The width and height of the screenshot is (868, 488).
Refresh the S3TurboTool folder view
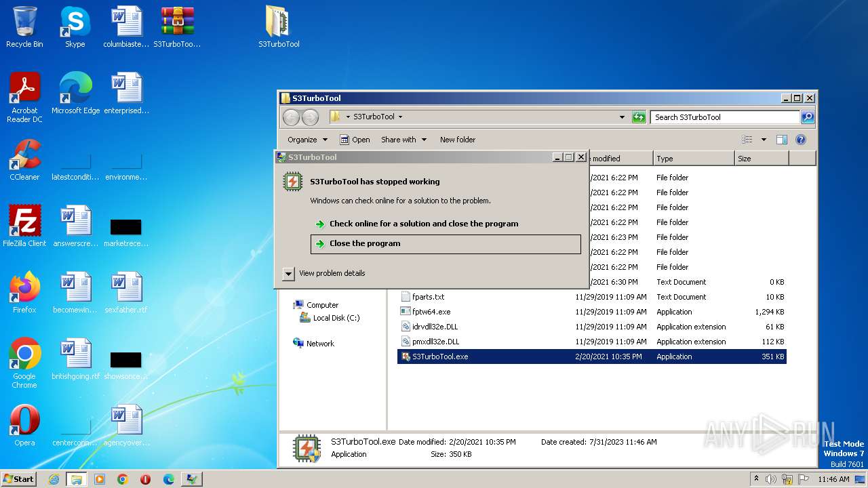tap(639, 117)
